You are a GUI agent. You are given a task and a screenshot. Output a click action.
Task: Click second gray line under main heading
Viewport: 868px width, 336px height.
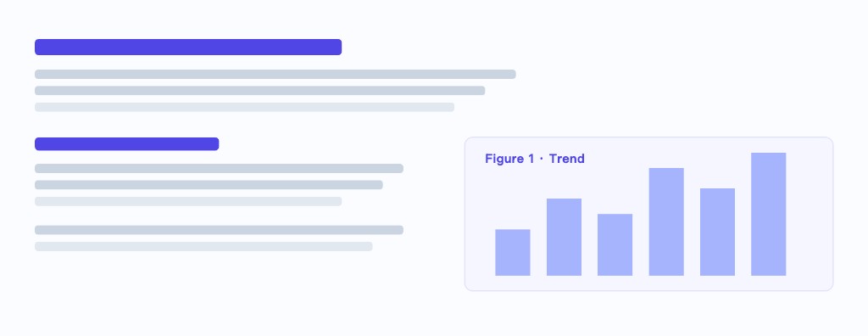tap(260, 91)
